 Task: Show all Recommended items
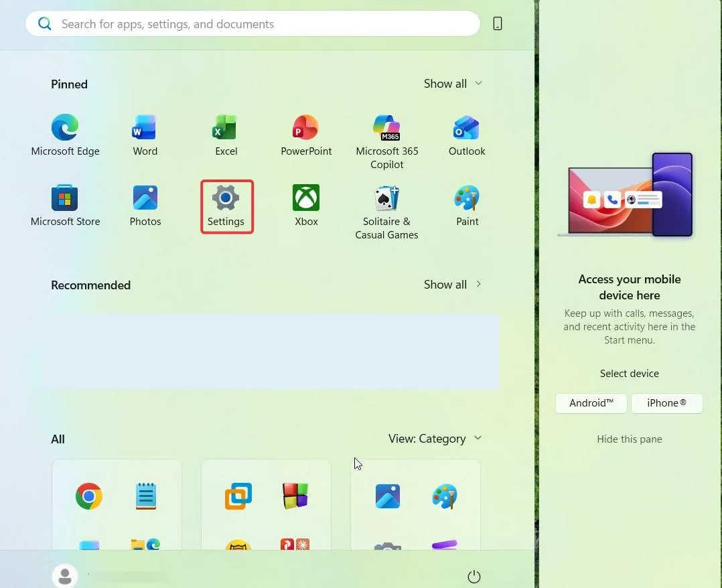[x=453, y=285]
